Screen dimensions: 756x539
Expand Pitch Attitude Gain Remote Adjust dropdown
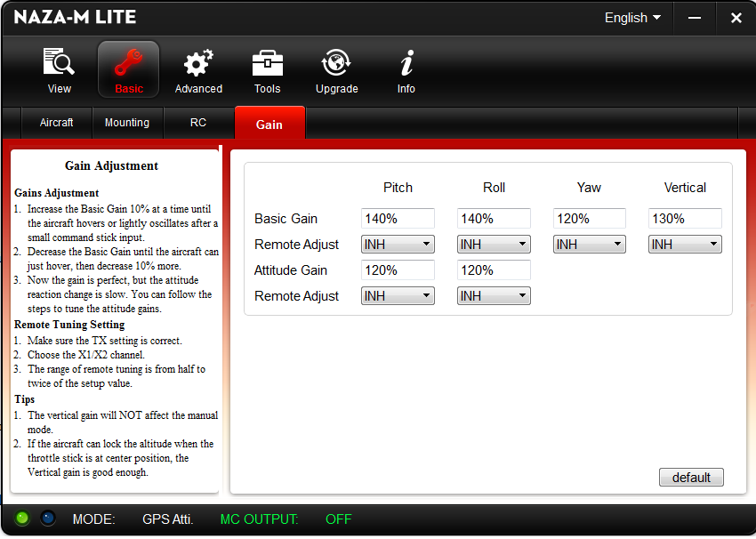pos(398,296)
